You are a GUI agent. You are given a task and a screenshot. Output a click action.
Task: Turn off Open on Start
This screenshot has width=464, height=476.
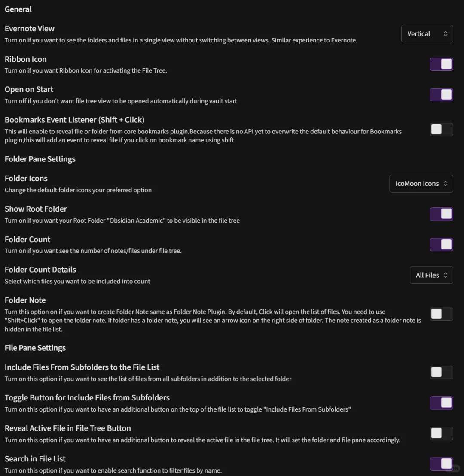pyautogui.click(x=441, y=95)
